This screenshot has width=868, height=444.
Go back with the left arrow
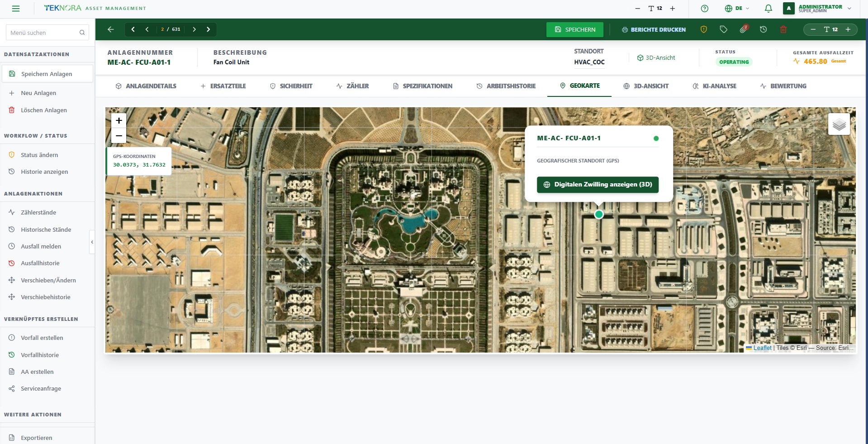coord(111,29)
